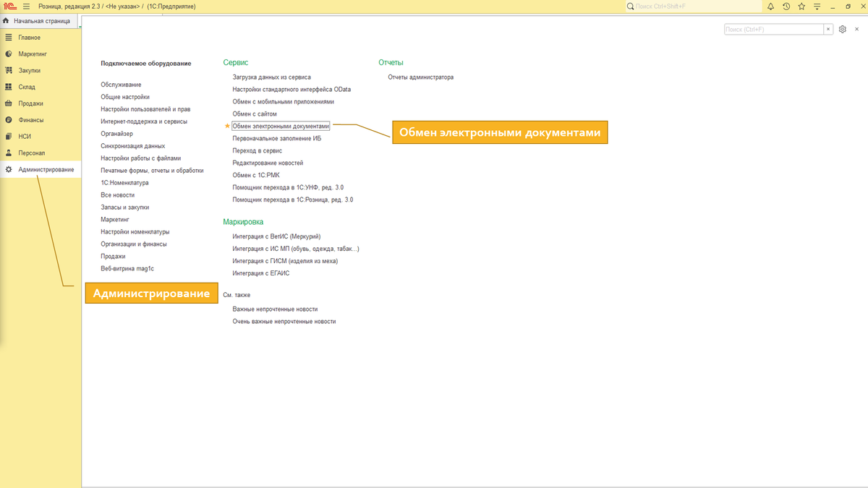Open Обмен с 1С:РМК
Image resolution: width=868 pixels, height=488 pixels.
point(256,175)
